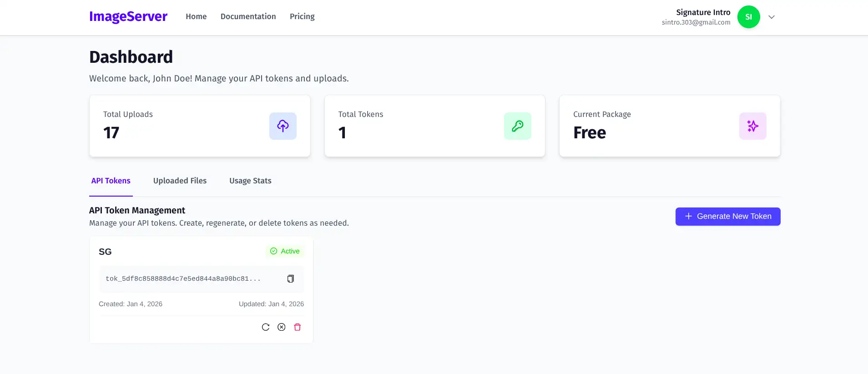Click the ImageServer logo

point(128,17)
